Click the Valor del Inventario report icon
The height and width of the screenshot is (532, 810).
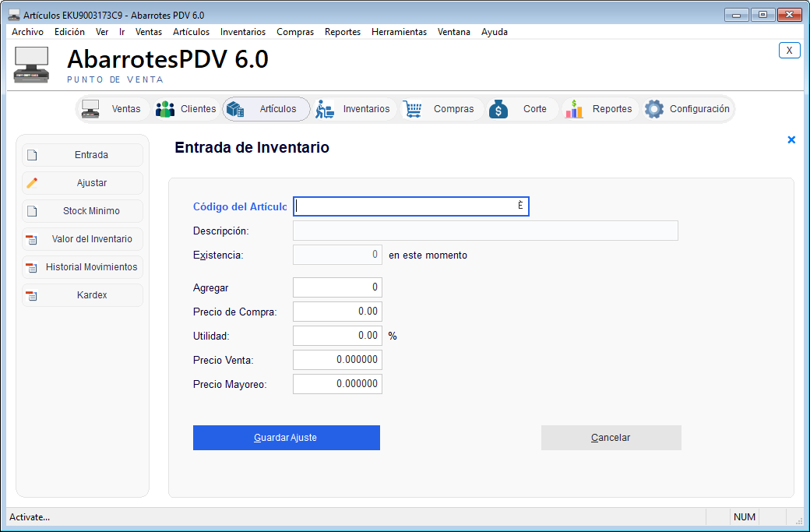click(32, 240)
